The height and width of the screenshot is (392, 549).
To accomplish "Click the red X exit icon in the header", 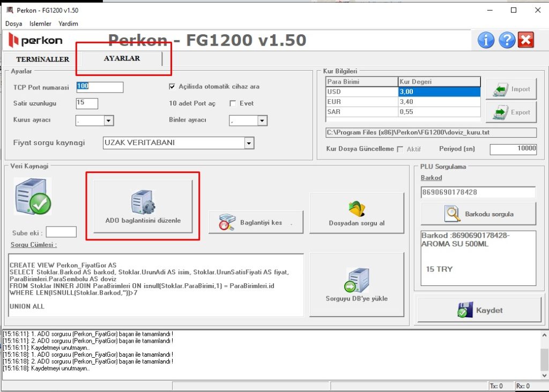I will [526, 40].
